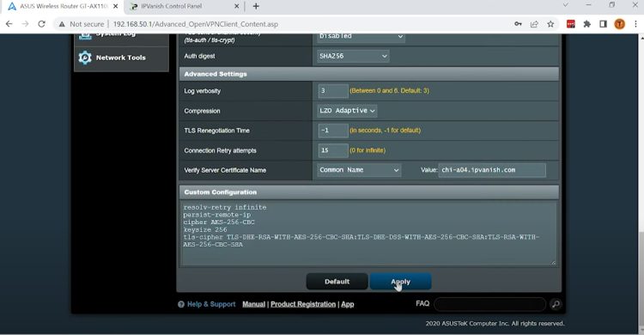Click the Log verbosity label

point(202,91)
